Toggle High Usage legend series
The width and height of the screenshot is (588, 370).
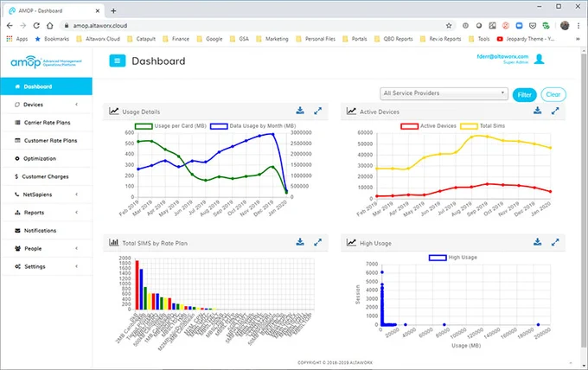pyautogui.click(x=453, y=258)
